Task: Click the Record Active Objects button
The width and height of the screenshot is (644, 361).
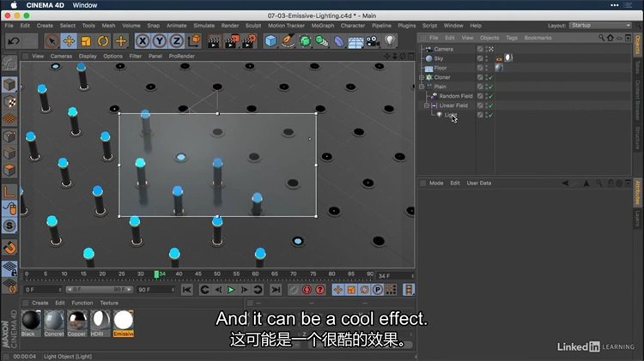Action: [294, 290]
